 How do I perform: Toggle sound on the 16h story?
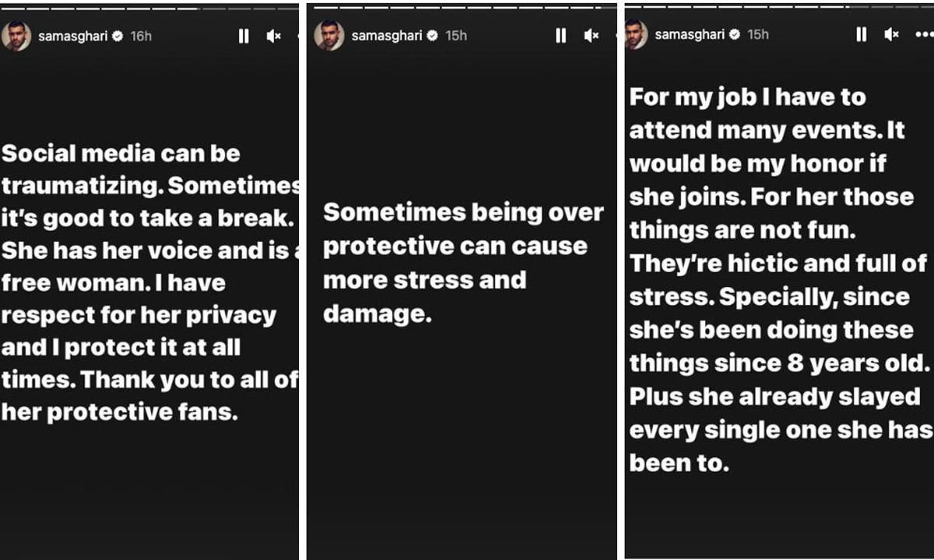pyautogui.click(x=273, y=36)
